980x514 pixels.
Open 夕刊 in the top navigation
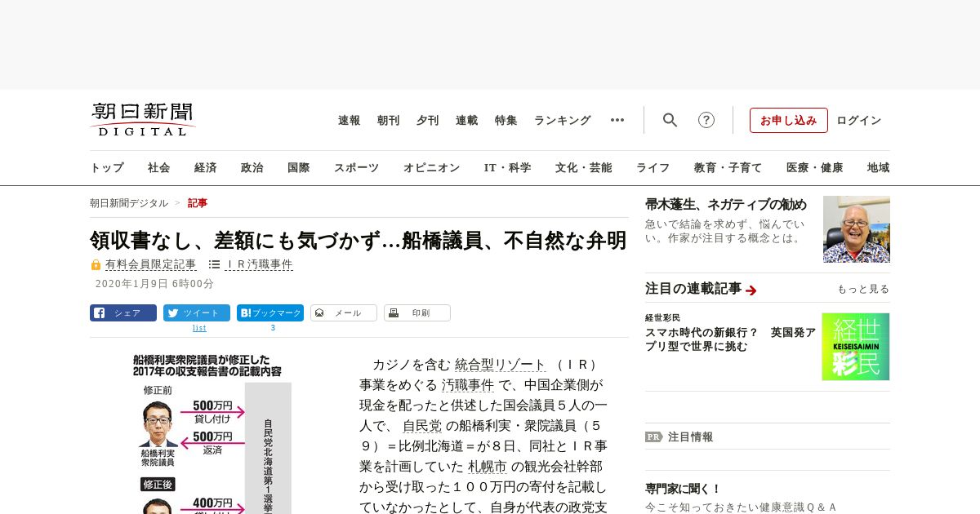[428, 120]
